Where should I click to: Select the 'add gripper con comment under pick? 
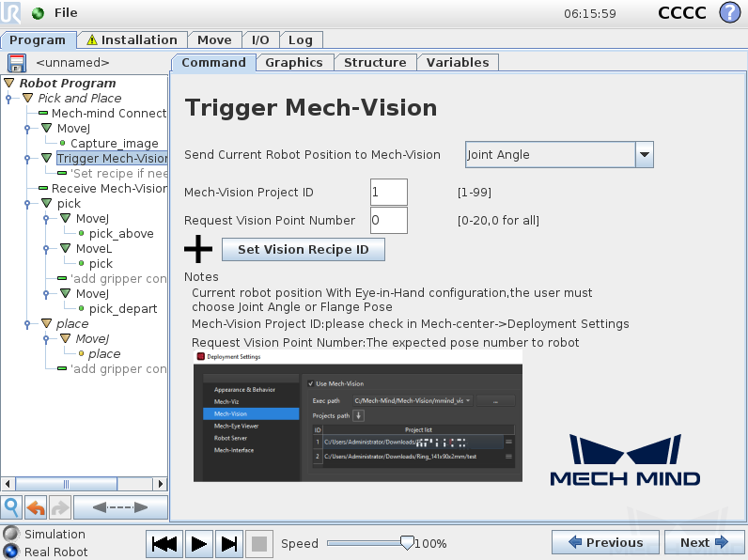(118, 278)
